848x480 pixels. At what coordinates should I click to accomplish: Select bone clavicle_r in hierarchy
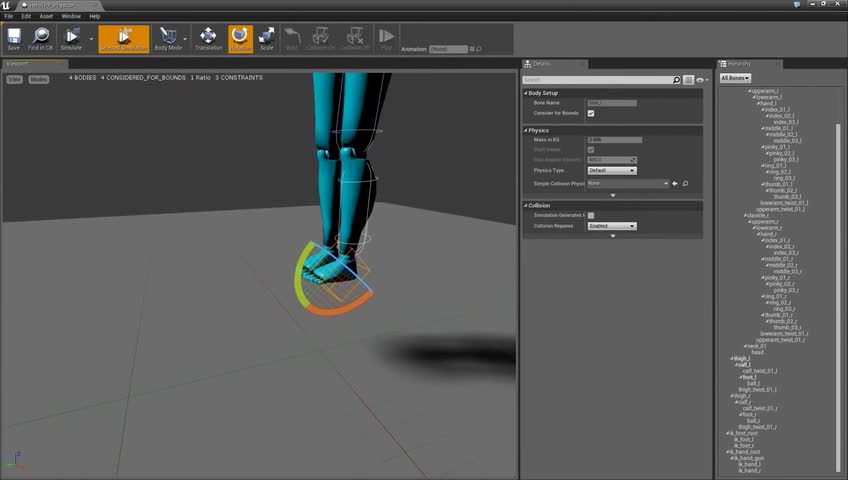757,215
